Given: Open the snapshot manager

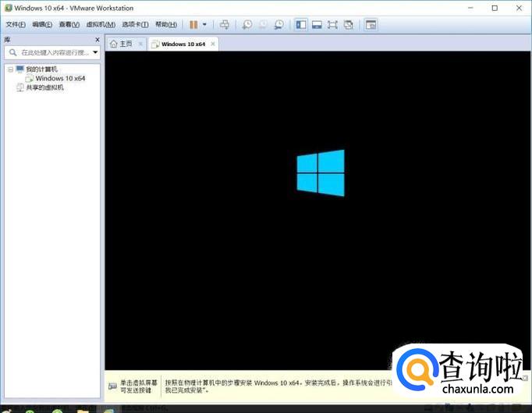Looking at the screenshot, I should [279, 24].
